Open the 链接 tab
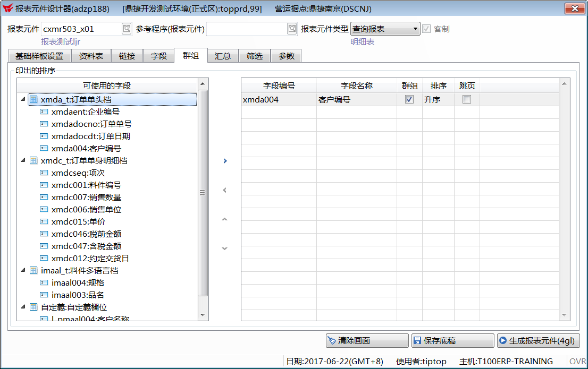The image size is (588, 369). [x=127, y=56]
